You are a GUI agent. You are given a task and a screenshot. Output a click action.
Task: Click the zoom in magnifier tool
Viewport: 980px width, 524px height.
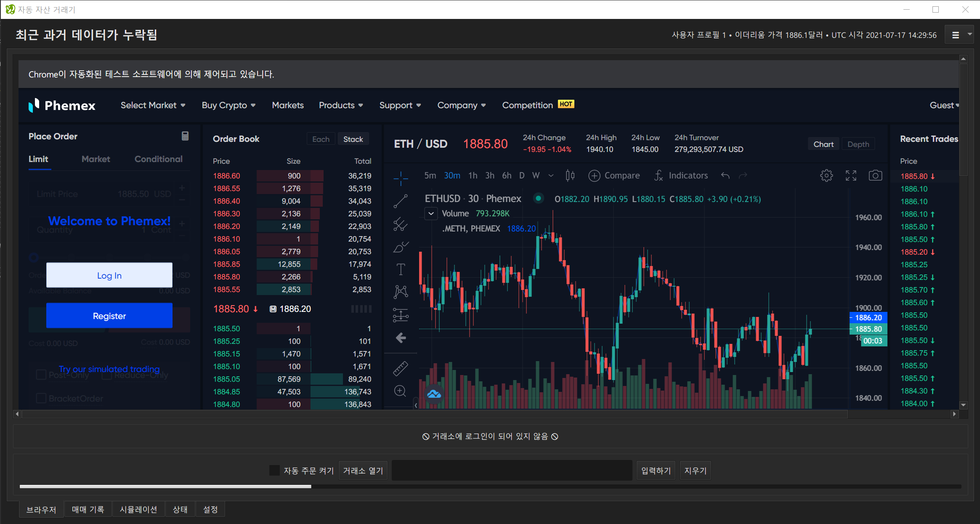pyautogui.click(x=400, y=391)
